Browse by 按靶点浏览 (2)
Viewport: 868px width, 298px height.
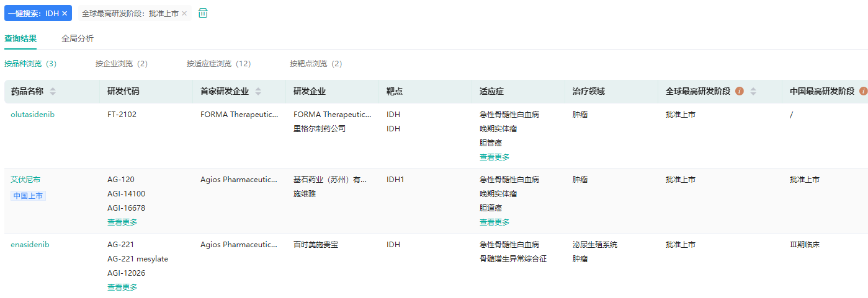pos(316,63)
